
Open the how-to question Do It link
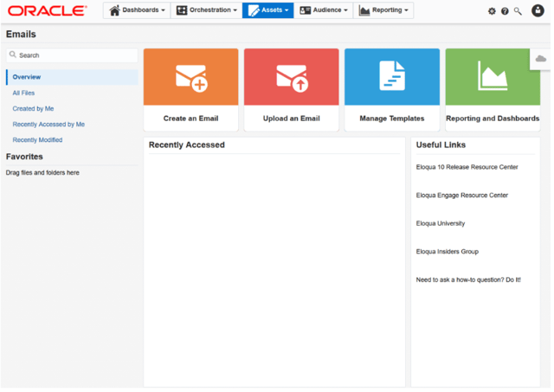(x=468, y=280)
